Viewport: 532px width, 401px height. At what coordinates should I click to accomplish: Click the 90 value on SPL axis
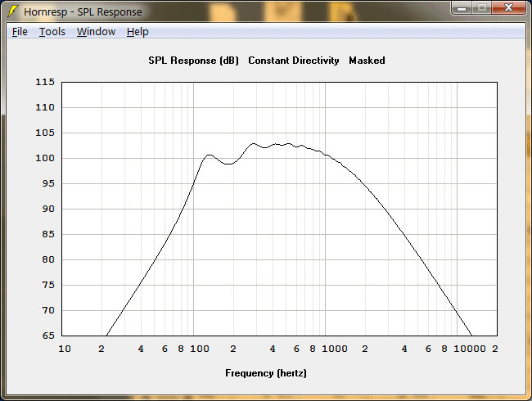click(x=48, y=209)
